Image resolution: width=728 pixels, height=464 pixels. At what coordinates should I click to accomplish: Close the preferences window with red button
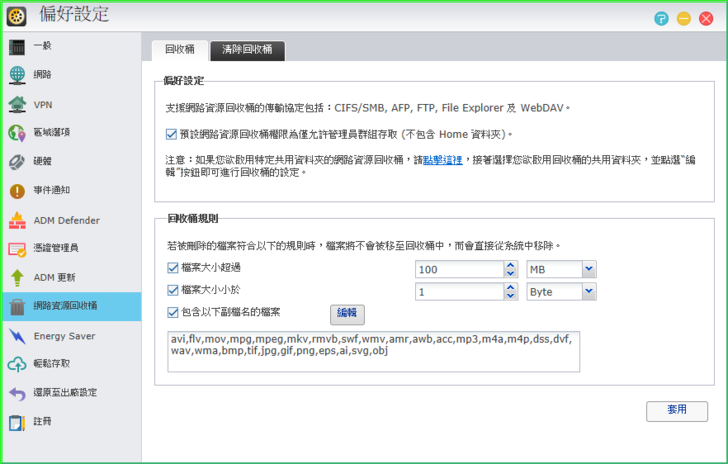[x=706, y=19]
